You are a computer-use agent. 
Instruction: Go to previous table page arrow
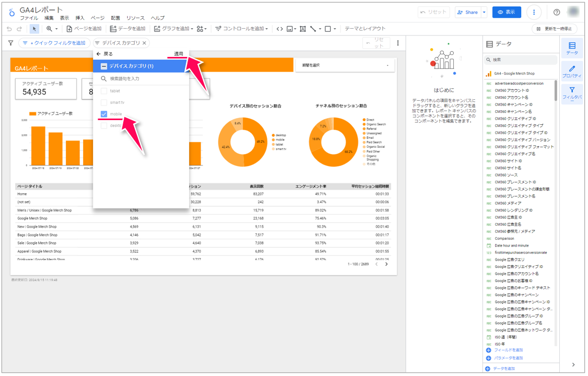coord(377,264)
